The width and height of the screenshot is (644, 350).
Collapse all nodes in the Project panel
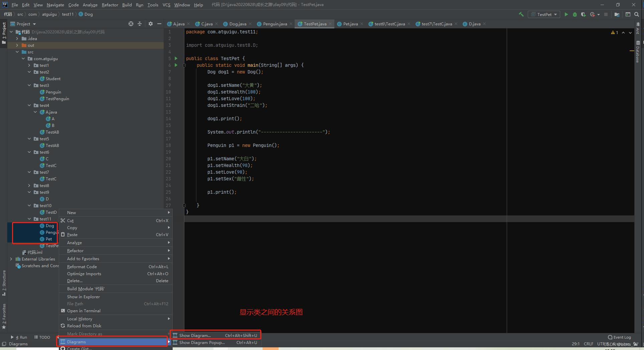coord(140,24)
